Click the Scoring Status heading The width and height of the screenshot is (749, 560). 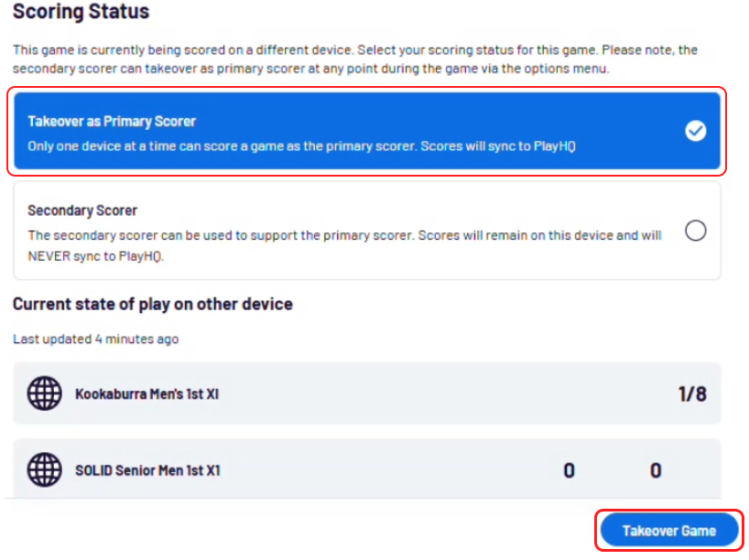(x=81, y=13)
